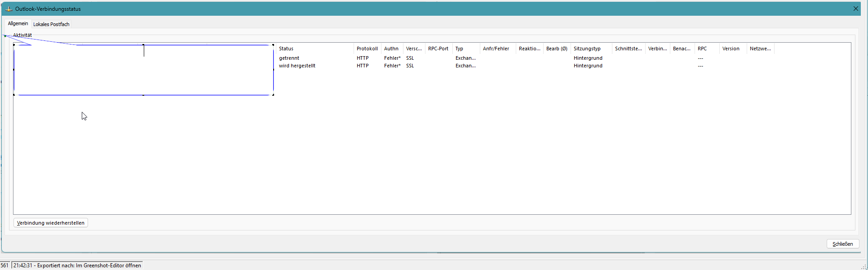Click the Schließen button
Image resolution: width=868 pixels, height=270 pixels.
click(843, 244)
